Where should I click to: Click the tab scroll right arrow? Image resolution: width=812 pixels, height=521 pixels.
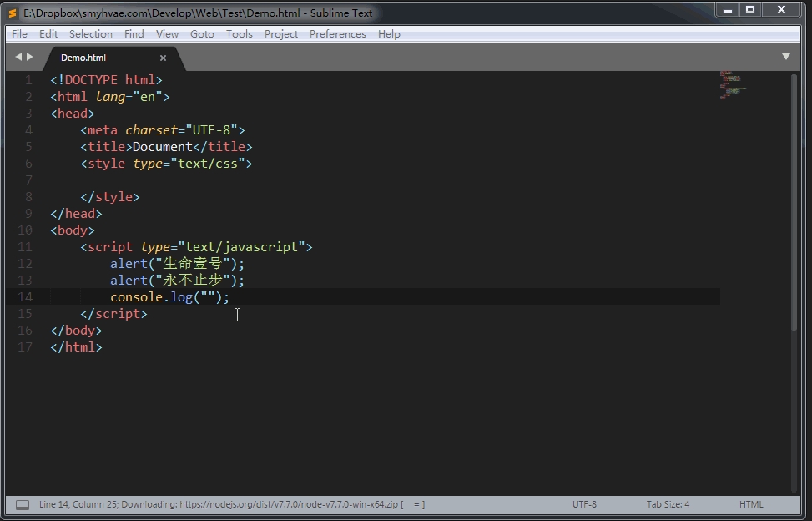point(30,57)
